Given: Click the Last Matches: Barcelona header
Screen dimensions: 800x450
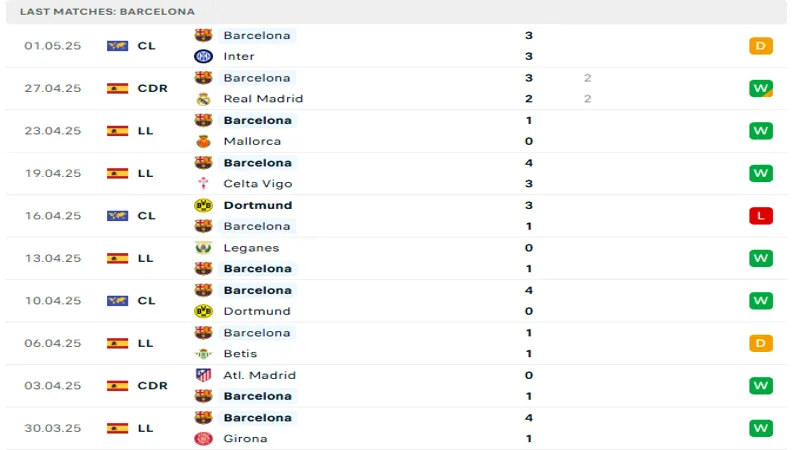Looking at the screenshot, I should [x=107, y=11].
